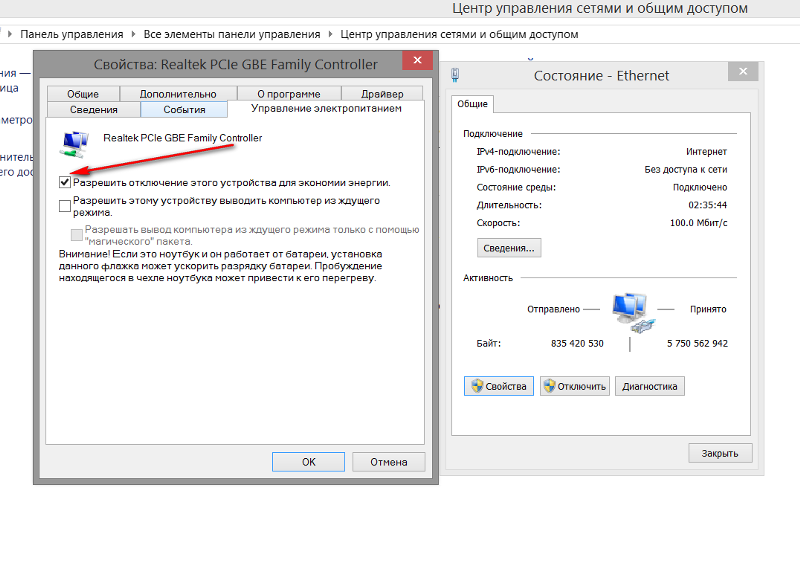The image size is (800, 562).
Task: Uncheck 'Разрешить отключение этого устройства для экономии энергии'
Action: [65, 182]
